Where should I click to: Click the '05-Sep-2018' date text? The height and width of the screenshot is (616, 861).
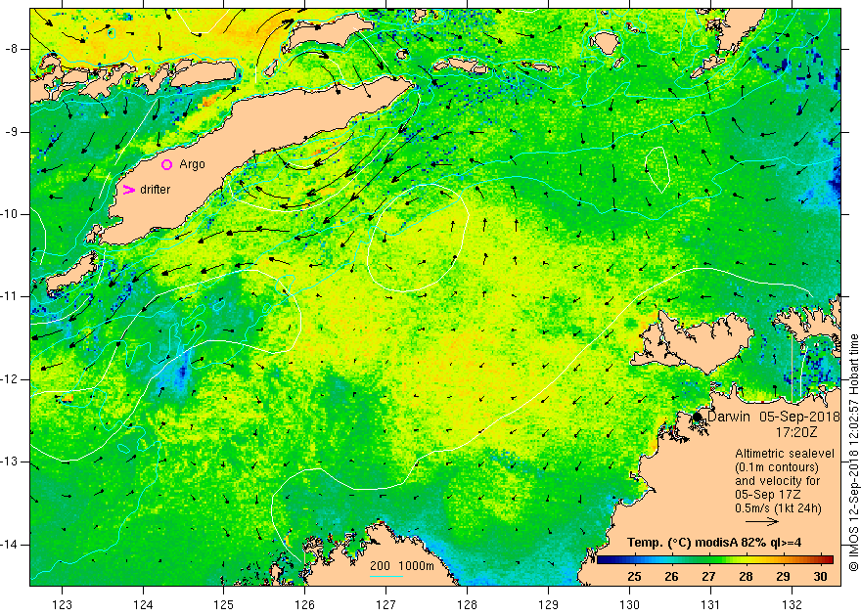799,417
